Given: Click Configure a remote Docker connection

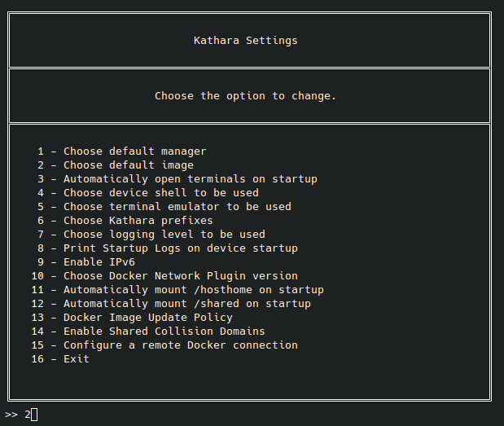Looking at the screenshot, I should 180,345.
